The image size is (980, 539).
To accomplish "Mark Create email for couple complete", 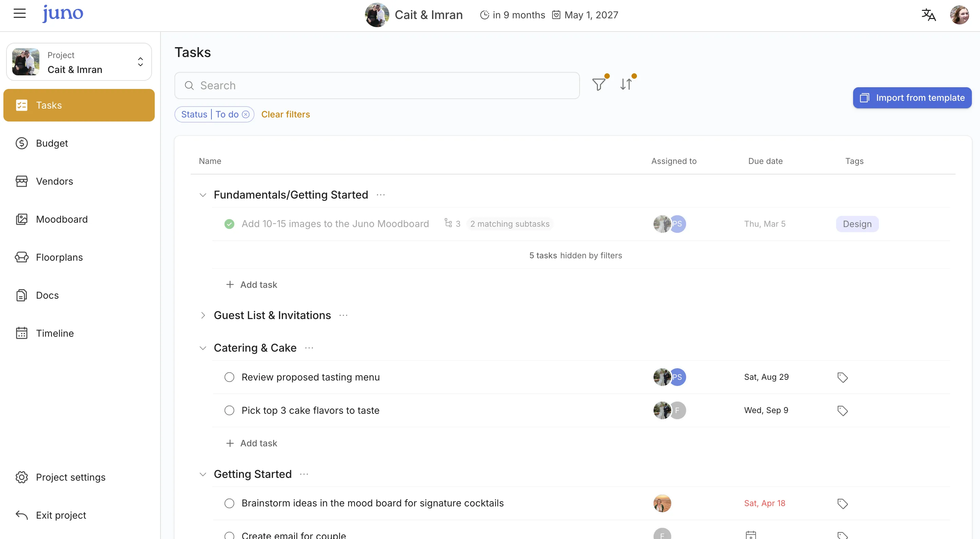I will tap(229, 535).
